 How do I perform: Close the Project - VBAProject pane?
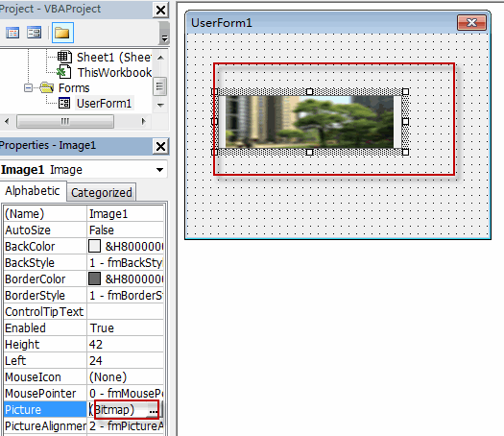click(160, 10)
